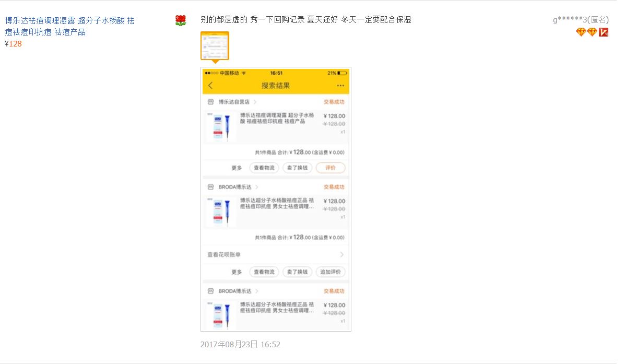Click the red V member badge icon

click(x=604, y=32)
